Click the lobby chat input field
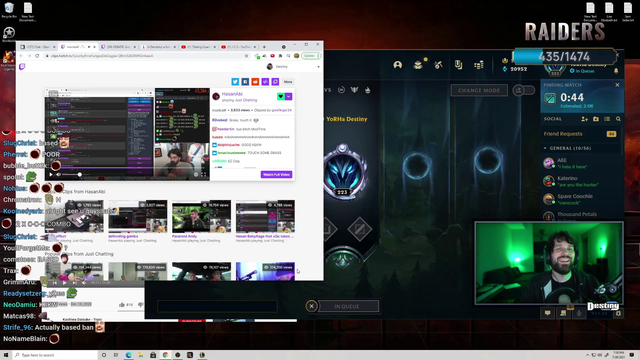The image size is (640, 360). pyautogui.click(x=217, y=306)
